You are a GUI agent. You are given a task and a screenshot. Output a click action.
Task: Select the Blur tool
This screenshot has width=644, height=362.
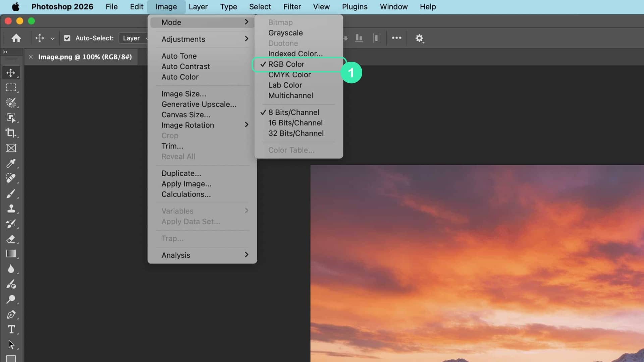tap(11, 269)
